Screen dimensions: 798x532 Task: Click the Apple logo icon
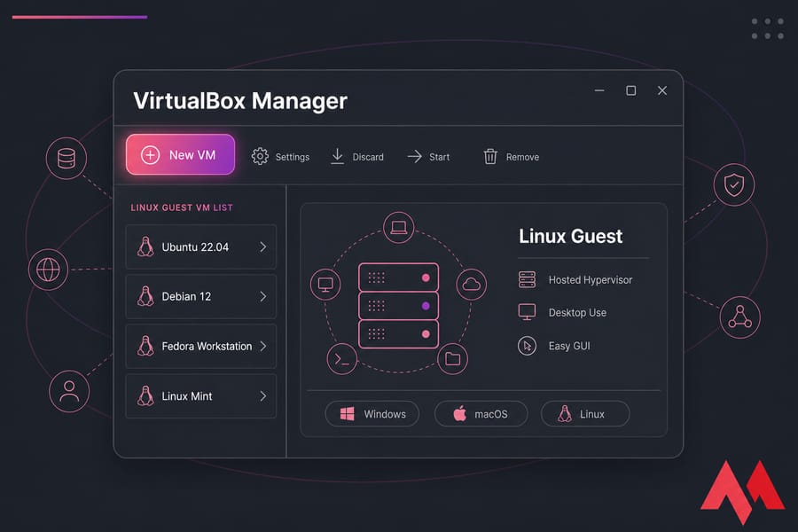(x=460, y=413)
